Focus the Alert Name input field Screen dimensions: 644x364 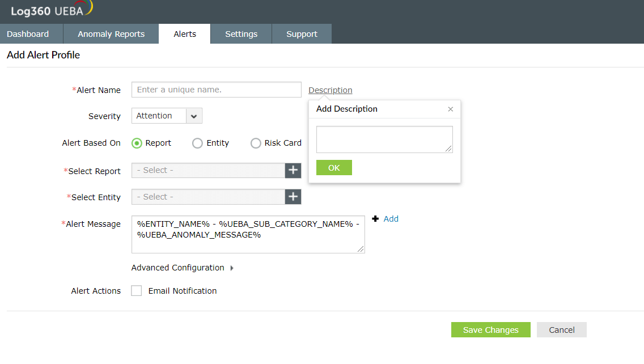click(x=216, y=90)
